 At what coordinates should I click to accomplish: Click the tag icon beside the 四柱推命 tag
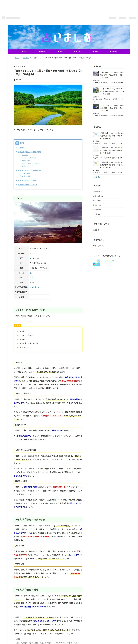pyautogui.click(x=14, y=80)
